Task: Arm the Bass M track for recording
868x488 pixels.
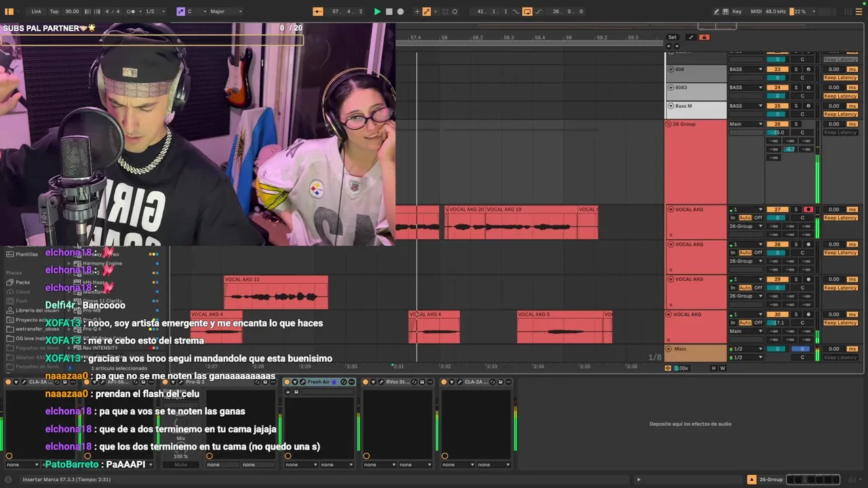Action: click(x=808, y=106)
